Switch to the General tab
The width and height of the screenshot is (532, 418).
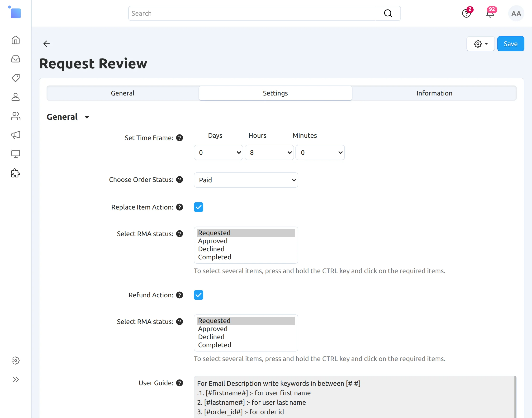(123, 93)
